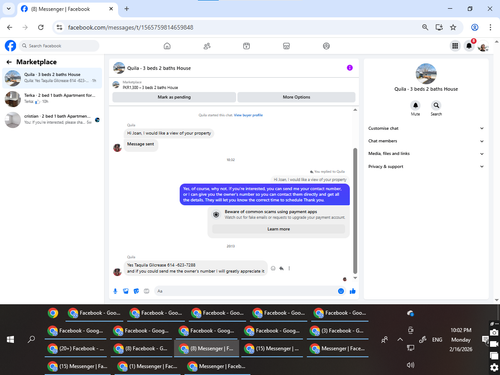The height and width of the screenshot is (375, 500).
Task: Choose a GIF from the composer
Action: pos(147,291)
